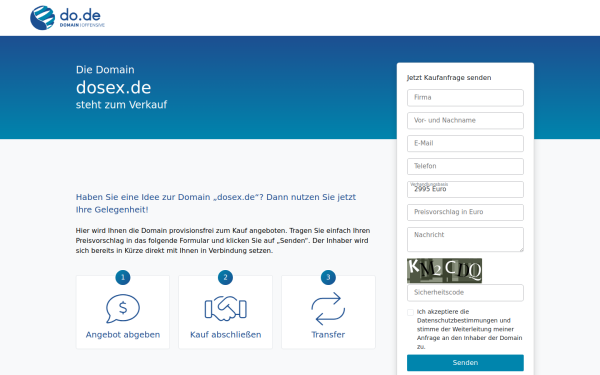Focus the Sicherheitscode input field

[465, 293]
